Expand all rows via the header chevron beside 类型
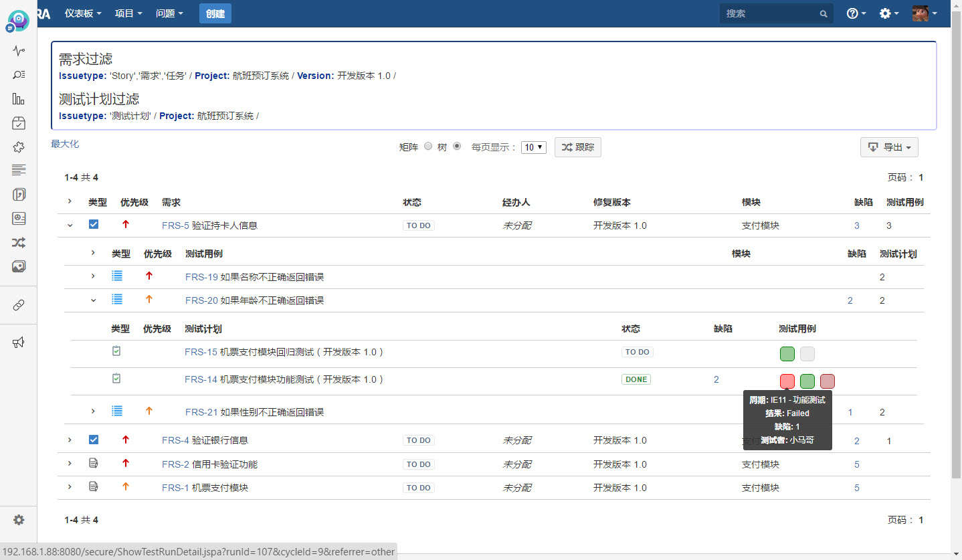Screen dimensions: 962x560 (x=70, y=201)
